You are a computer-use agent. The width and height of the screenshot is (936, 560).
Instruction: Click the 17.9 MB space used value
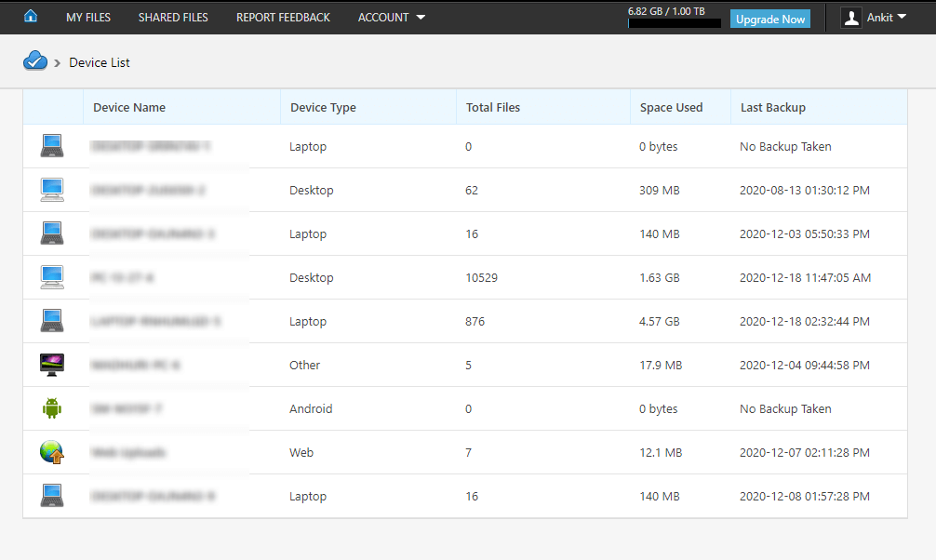[x=661, y=365]
